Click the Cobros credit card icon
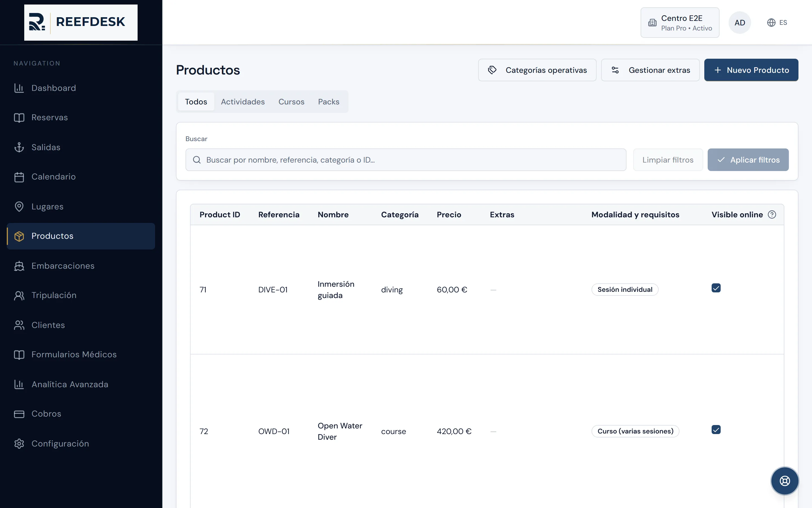This screenshot has width=812, height=508. click(x=19, y=414)
